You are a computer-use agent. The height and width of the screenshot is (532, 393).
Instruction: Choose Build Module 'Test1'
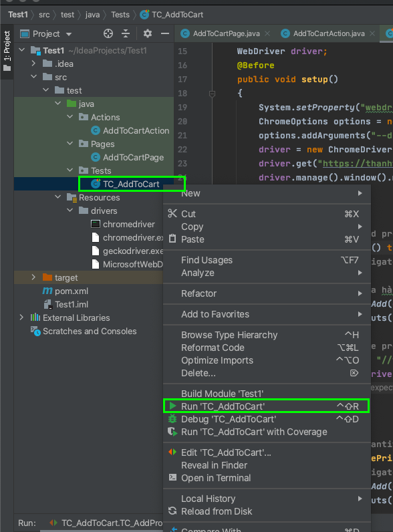(267, 394)
